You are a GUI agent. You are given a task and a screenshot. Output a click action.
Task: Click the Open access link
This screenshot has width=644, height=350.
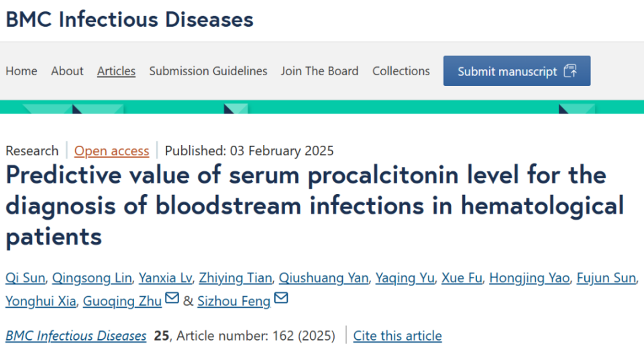[x=111, y=151]
